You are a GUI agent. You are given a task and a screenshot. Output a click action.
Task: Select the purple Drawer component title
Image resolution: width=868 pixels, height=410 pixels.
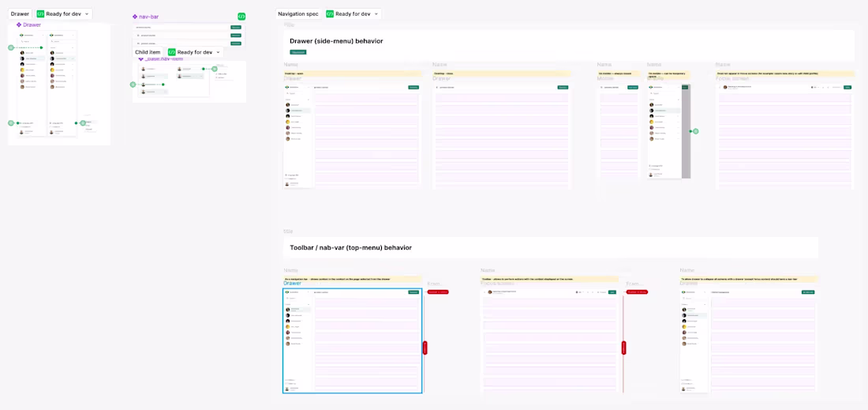[x=32, y=25]
